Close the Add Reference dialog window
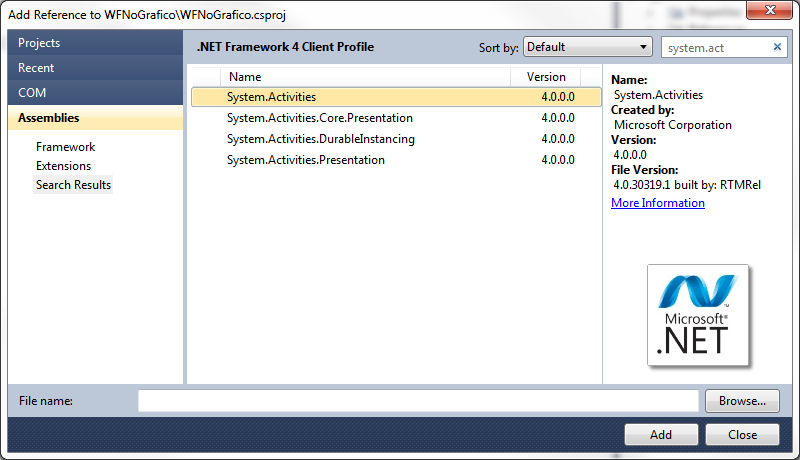Screen dimensions: 800x460 pyautogui.click(x=770, y=10)
